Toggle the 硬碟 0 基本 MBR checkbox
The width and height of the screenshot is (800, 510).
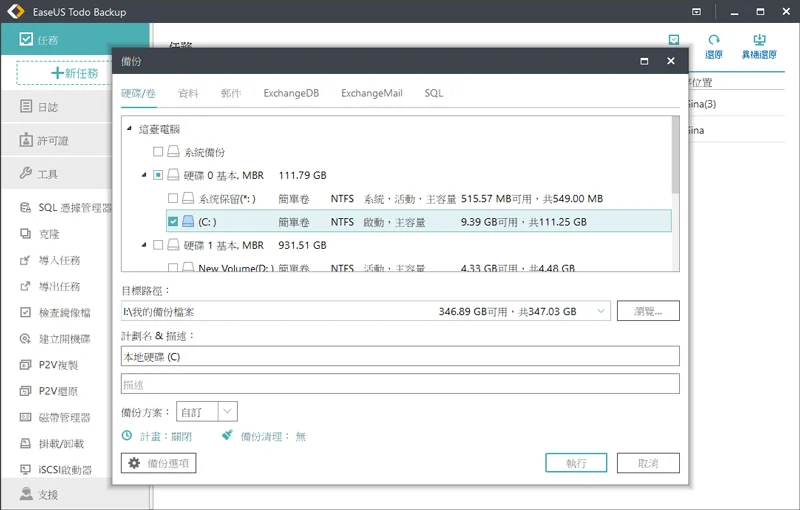coord(158,175)
